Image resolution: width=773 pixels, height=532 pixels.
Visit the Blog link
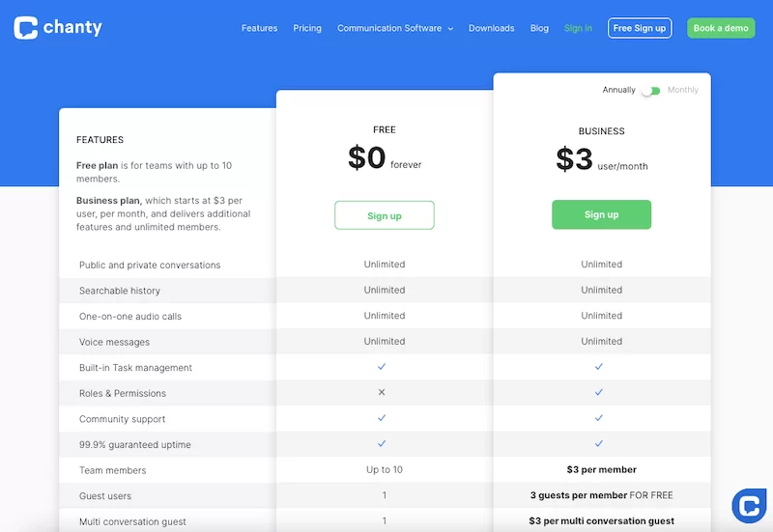(539, 28)
